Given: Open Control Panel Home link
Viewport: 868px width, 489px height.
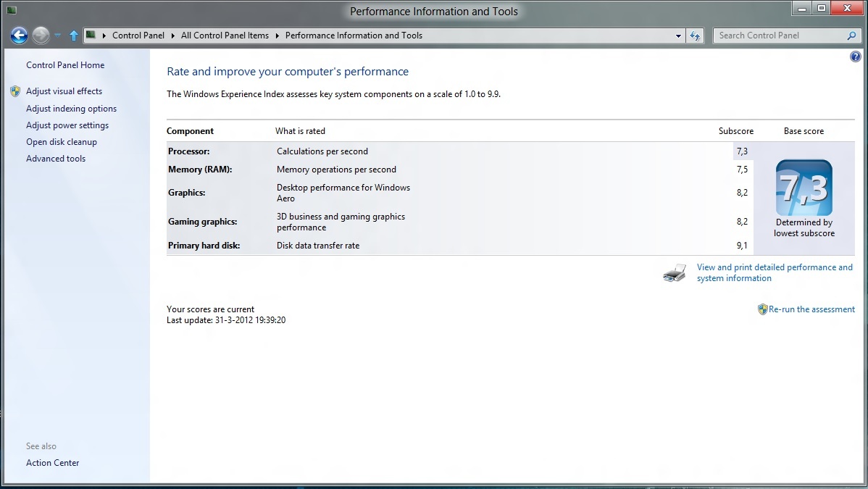Looking at the screenshot, I should [x=65, y=64].
